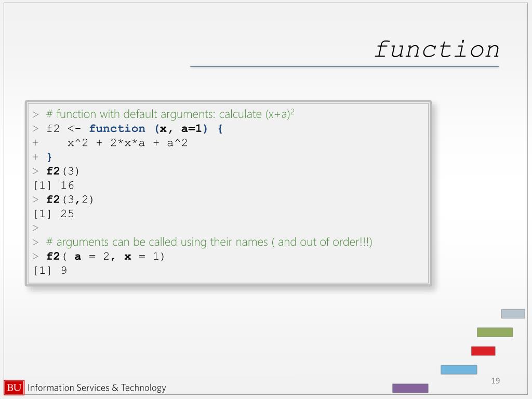Click the f2(3) call line
The width and height of the screenshot is (532, 399).
tap(63, 171)
